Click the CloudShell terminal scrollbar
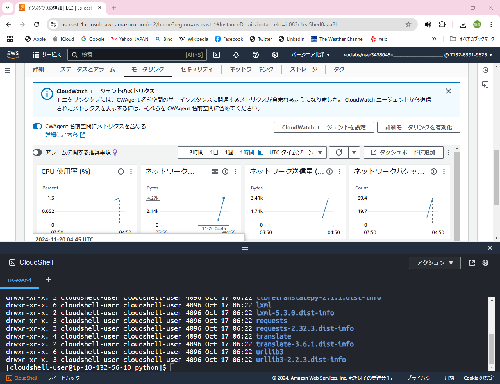The image size is (500, 384). pos(491,348)
